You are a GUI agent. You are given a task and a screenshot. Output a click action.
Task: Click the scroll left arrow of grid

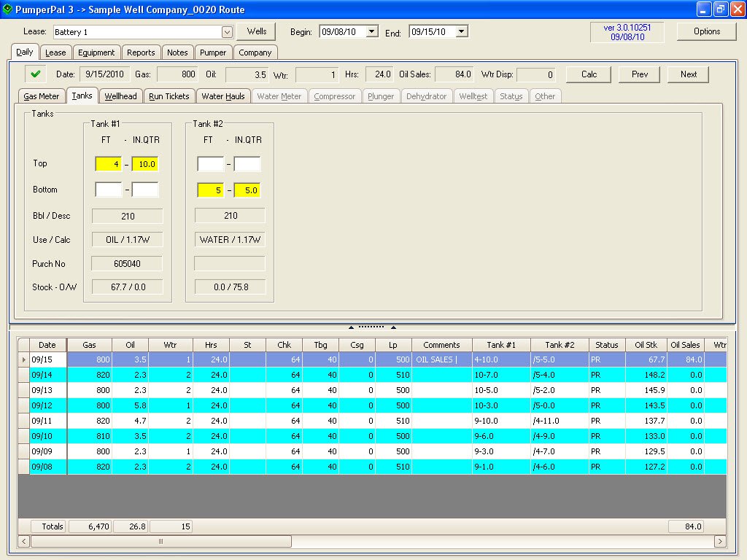coord(24,542)
